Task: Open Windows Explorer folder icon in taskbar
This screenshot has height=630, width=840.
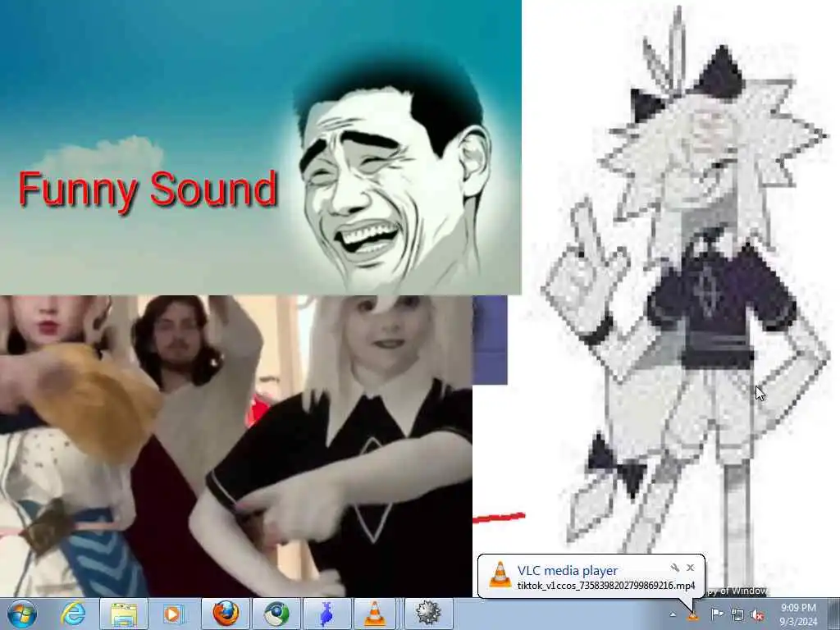Action: point(124,614)
